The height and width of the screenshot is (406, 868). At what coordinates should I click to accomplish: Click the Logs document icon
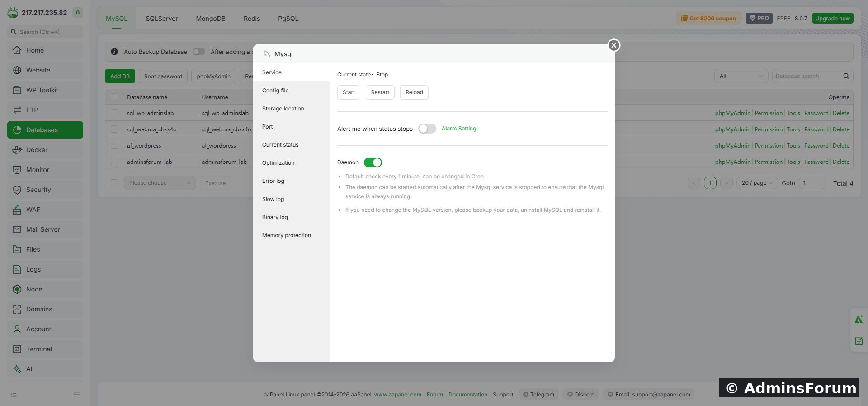tap(17, 269)
